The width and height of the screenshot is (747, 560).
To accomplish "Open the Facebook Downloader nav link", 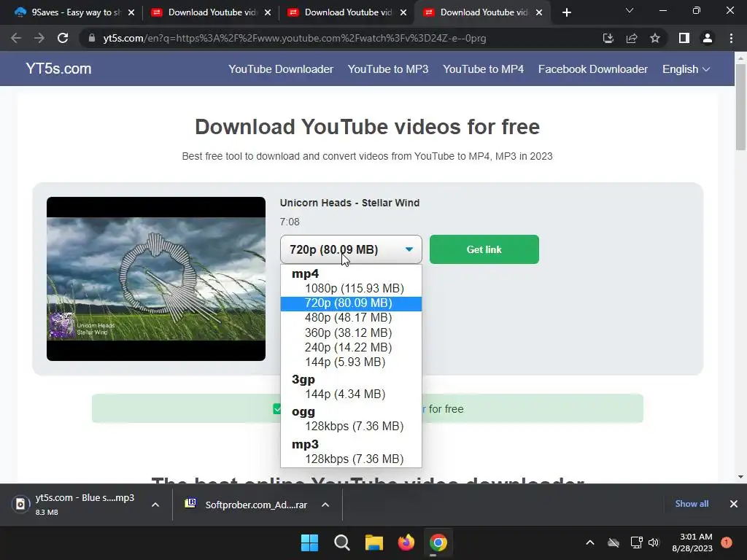I will (x=592, y=69).
